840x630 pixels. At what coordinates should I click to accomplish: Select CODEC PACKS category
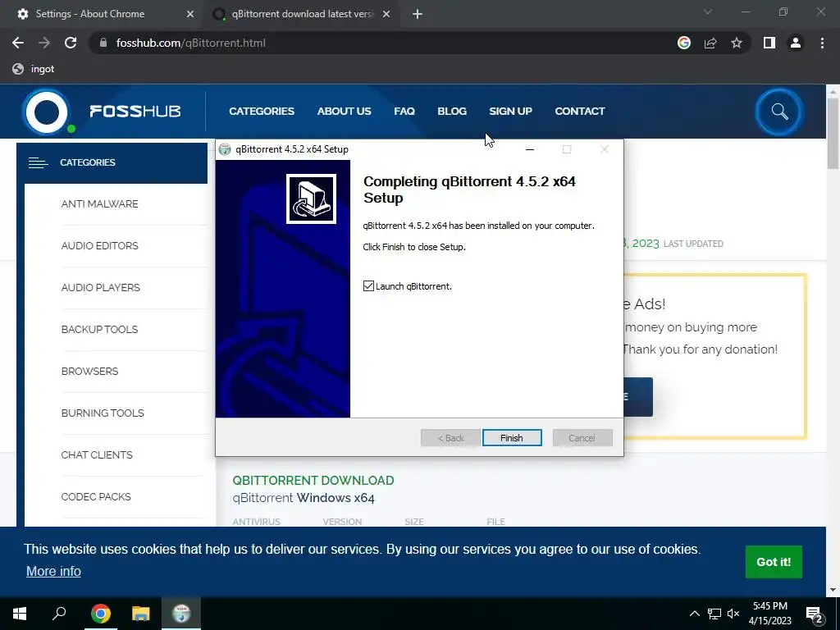[x=96, y=496]
